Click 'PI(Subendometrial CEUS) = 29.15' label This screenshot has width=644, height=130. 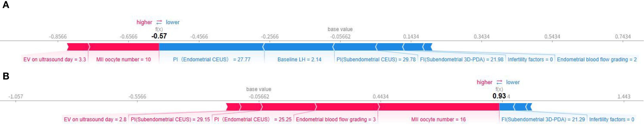tap(170, 119)
